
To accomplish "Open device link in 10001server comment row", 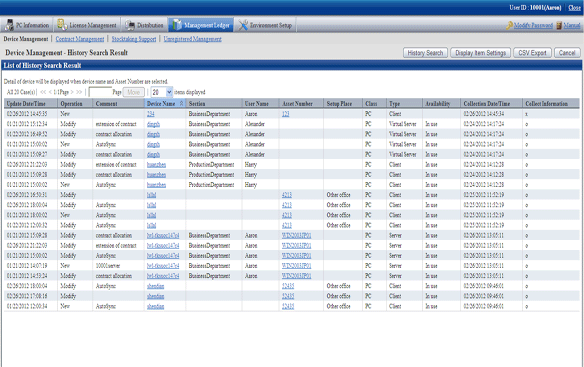I will (163, 266).
